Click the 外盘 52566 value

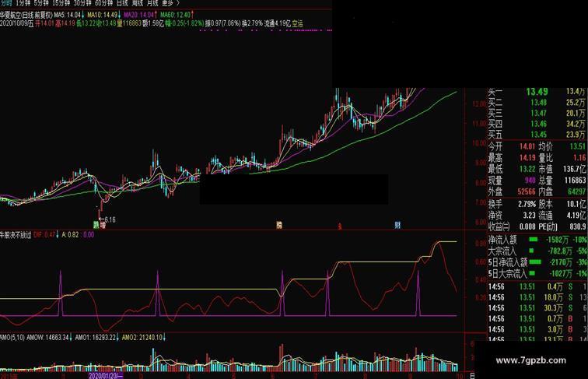point(527,191)
